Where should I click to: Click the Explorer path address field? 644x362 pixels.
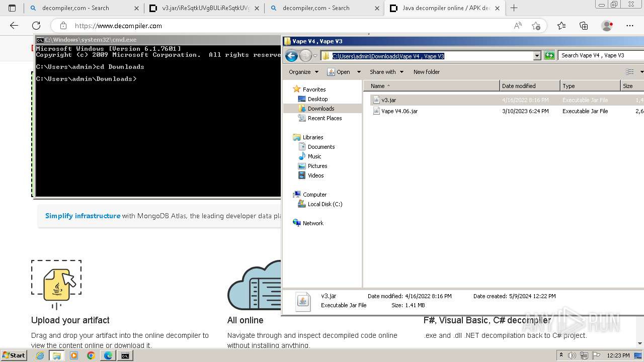[x=427, y=56]
